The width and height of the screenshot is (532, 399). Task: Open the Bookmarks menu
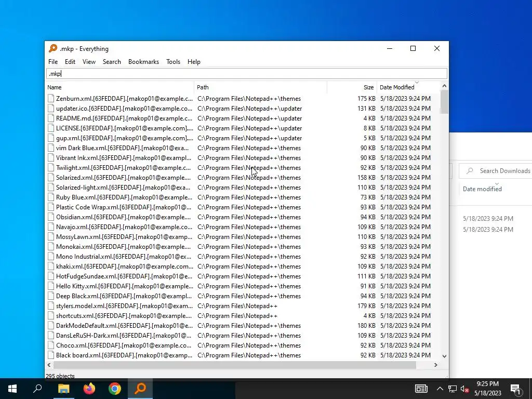(143, 62)
